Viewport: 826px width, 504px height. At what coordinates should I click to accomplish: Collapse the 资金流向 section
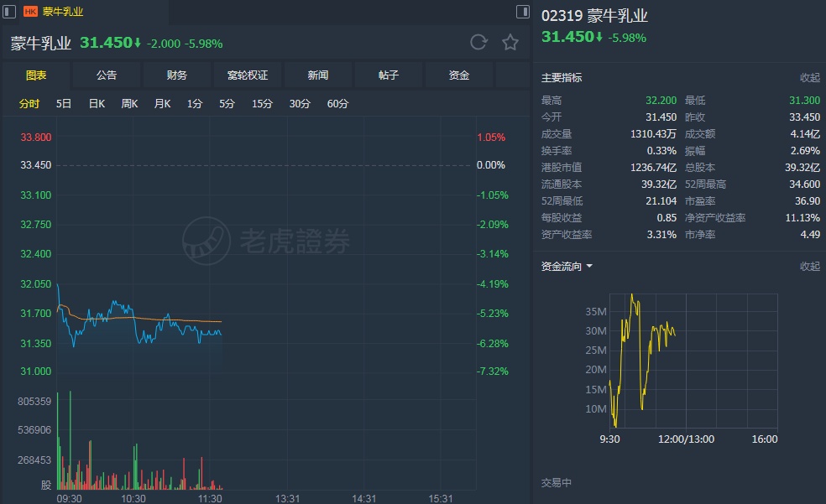coord(809,267)
